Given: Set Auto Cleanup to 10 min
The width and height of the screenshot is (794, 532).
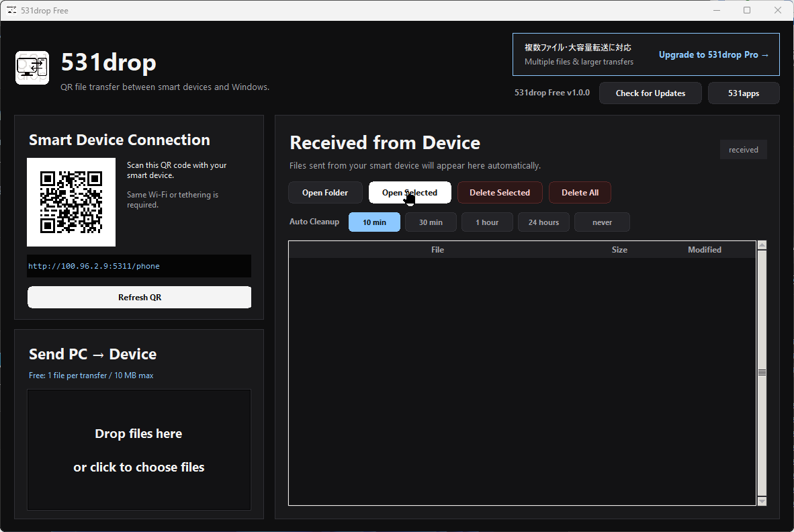Looking at the screenshot, I should click(374, 222).
